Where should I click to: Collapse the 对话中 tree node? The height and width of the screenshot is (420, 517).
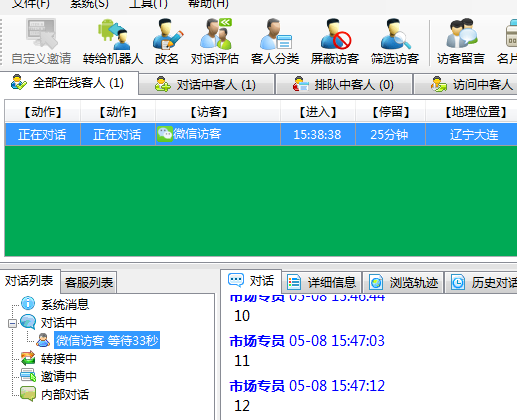click(12, 323)
